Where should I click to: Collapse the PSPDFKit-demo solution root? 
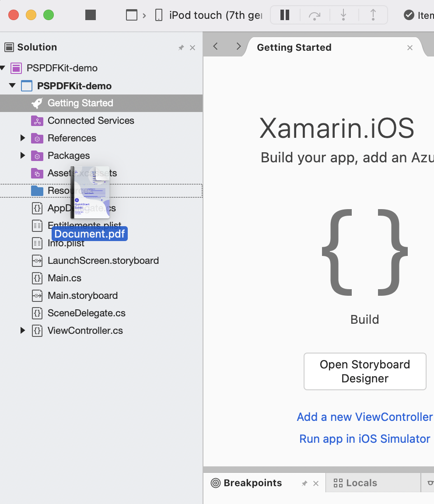click(3, 68)
